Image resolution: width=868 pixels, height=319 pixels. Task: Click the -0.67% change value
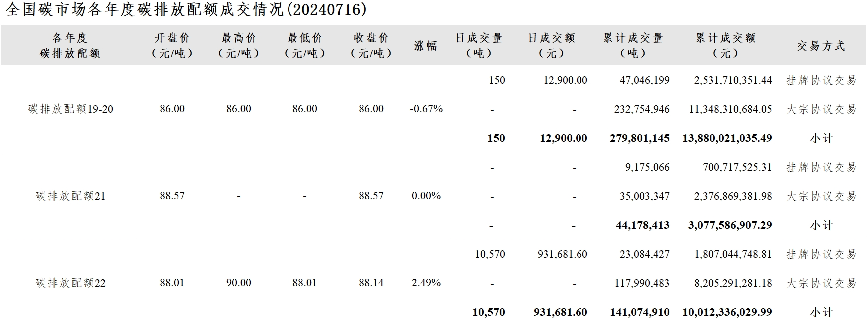click(x=426, y=109)
